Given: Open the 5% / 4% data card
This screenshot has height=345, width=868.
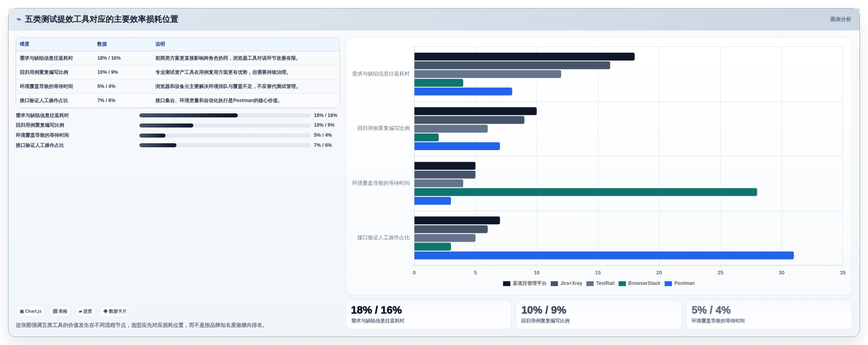Looking at the screenshot, I should click(x=769, y=314).
